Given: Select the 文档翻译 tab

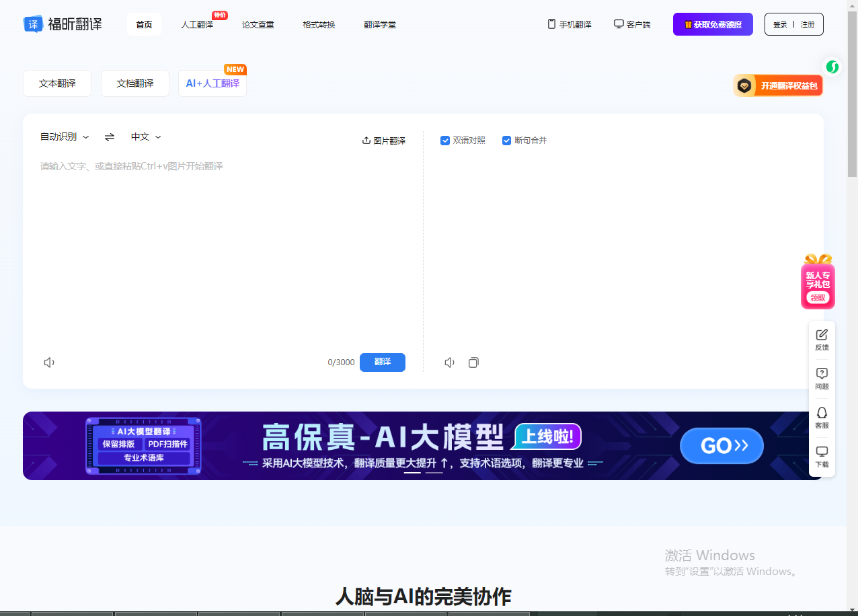Looking at the screenshot, I should pos(135,83).
